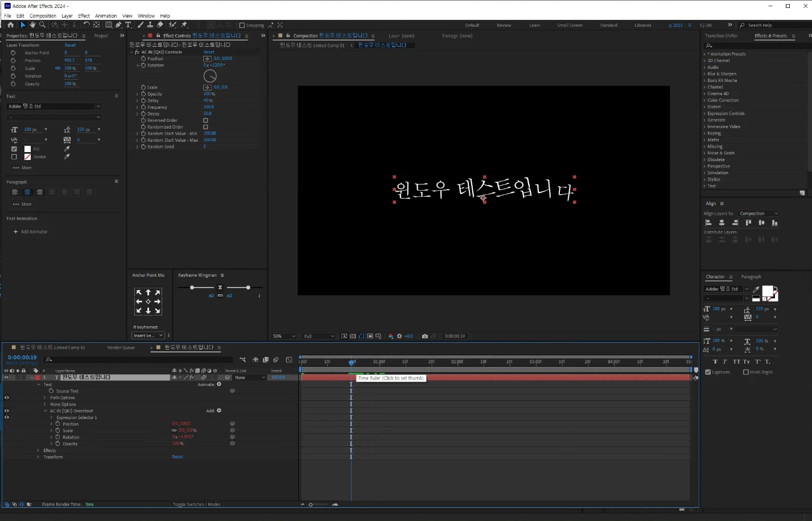
Task: Click Reset for Layer Transform
Action: click(x=70, y=45)
